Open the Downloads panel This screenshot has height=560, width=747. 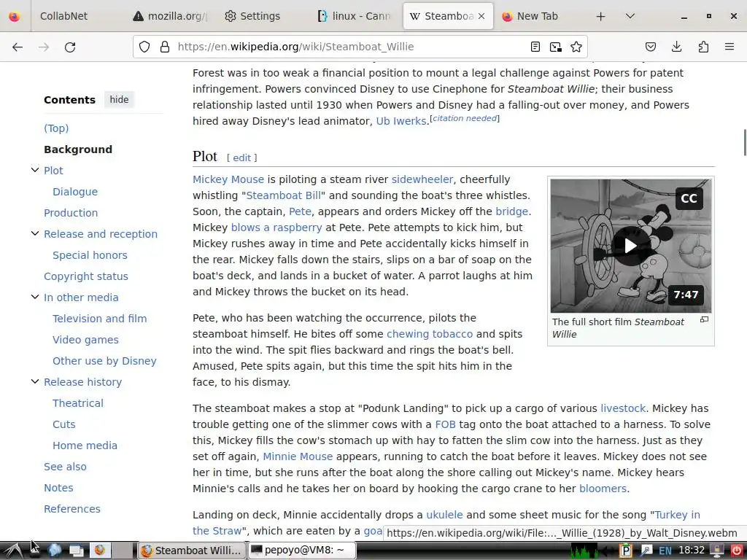[676, 47]
